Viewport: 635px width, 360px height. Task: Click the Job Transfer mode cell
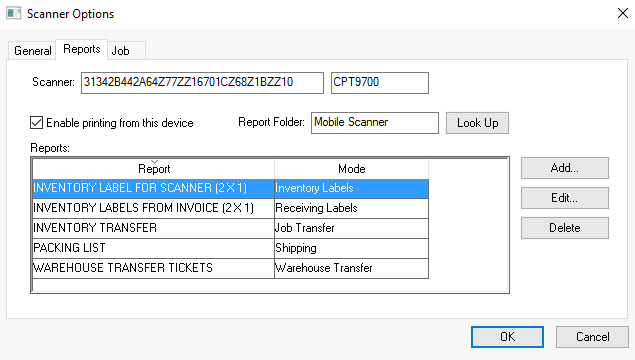point(352,228)
